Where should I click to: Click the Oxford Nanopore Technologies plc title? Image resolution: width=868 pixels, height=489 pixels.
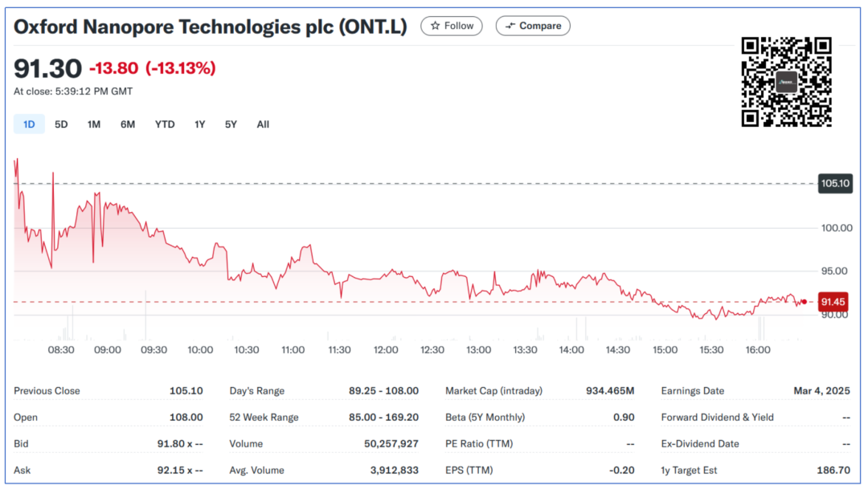(211, 26)
